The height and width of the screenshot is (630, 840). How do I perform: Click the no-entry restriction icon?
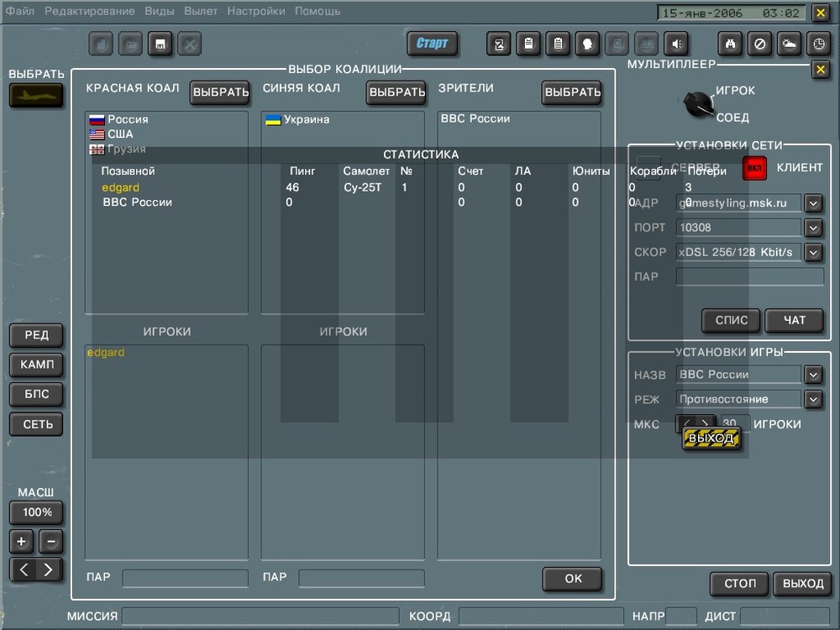761,43
